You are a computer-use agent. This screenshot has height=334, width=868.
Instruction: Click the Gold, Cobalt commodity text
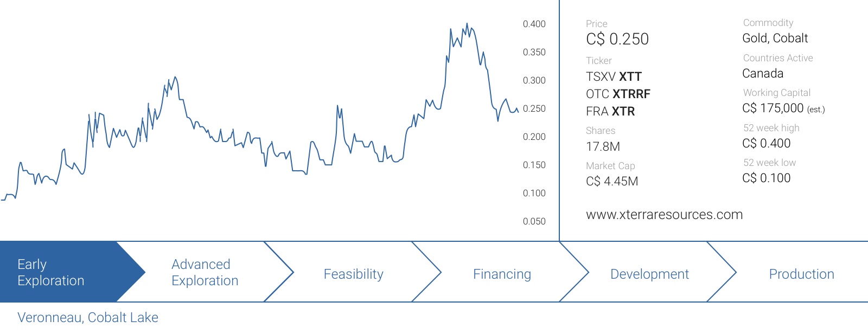click(775, 38)
